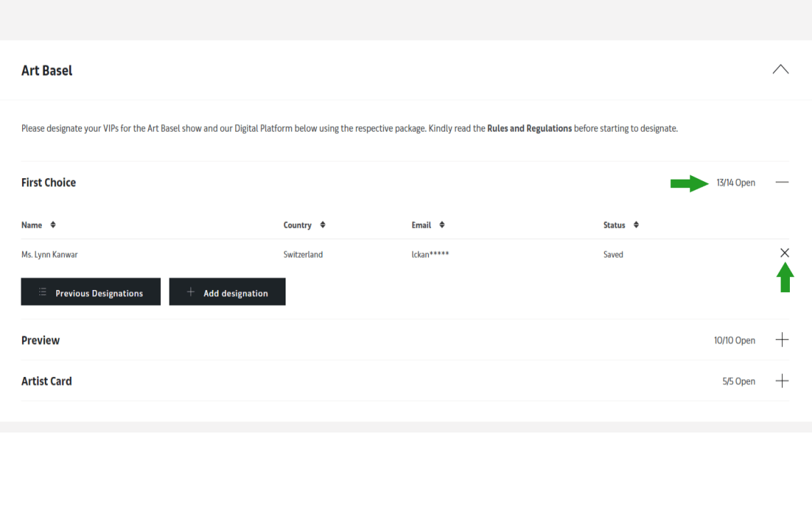Click the plus icon in Add designation
The width and height of the screenshot is (812, 508).
click(x=191, y=292)
